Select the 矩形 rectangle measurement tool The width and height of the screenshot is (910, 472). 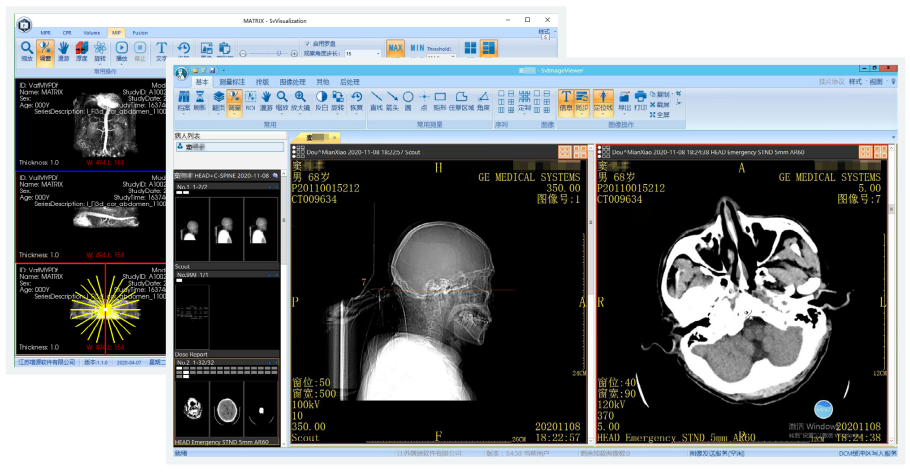[440, 100]
